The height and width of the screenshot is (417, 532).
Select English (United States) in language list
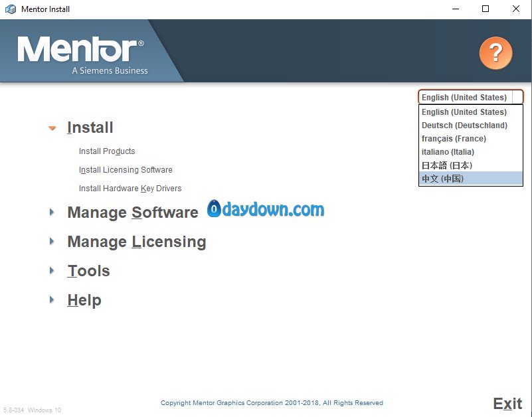[x=471, y=112]
